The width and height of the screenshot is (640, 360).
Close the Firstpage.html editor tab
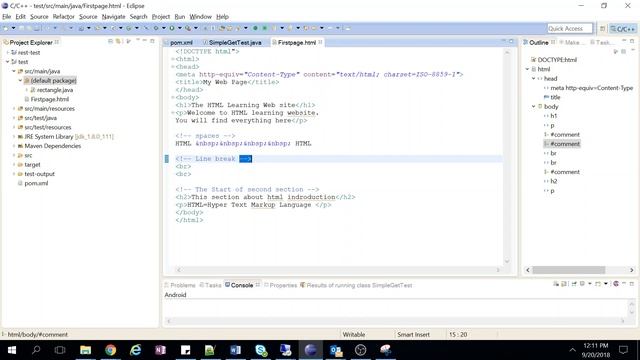[320, 42]
